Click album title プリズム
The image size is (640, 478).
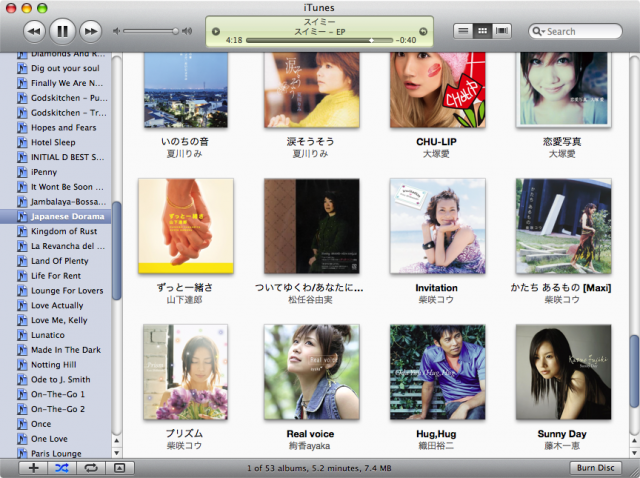pos(184,434)
